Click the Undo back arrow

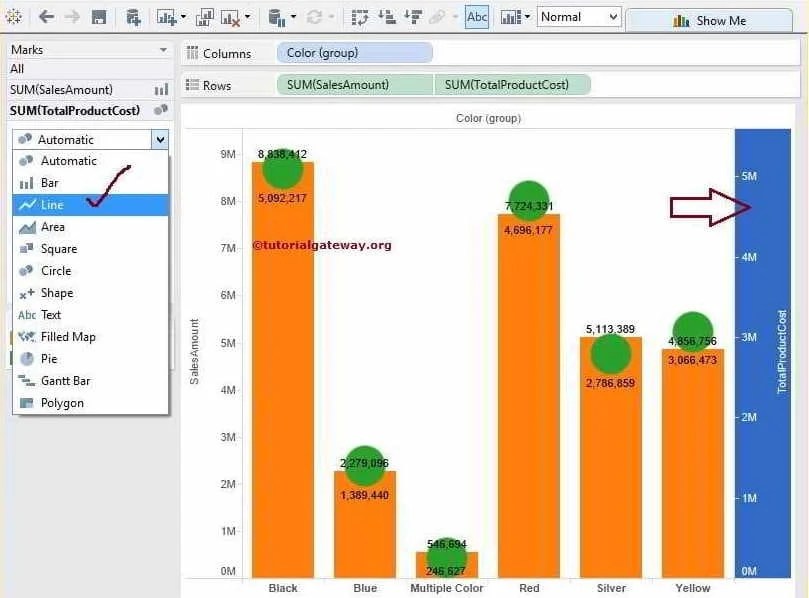point(46,17)
